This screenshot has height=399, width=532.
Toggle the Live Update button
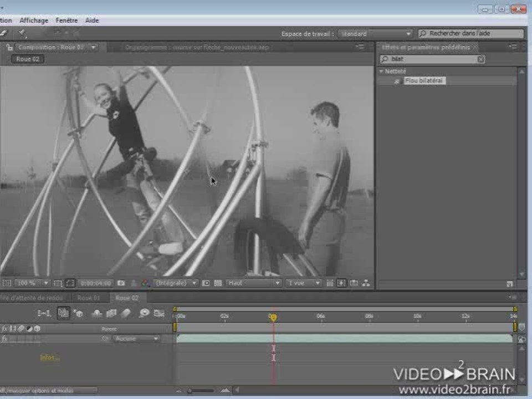coord(63,313)
